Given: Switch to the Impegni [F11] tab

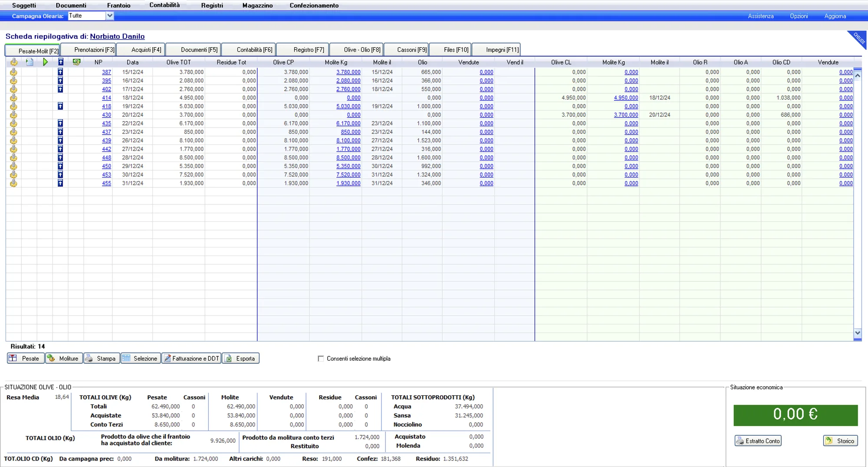Looking at the screenshot, I should tap(496, 50).
